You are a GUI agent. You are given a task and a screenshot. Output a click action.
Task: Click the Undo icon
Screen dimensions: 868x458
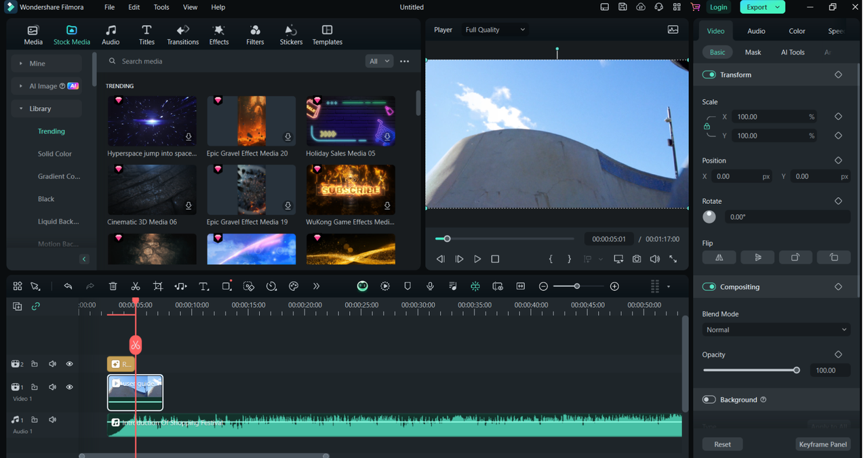point(68,287)
